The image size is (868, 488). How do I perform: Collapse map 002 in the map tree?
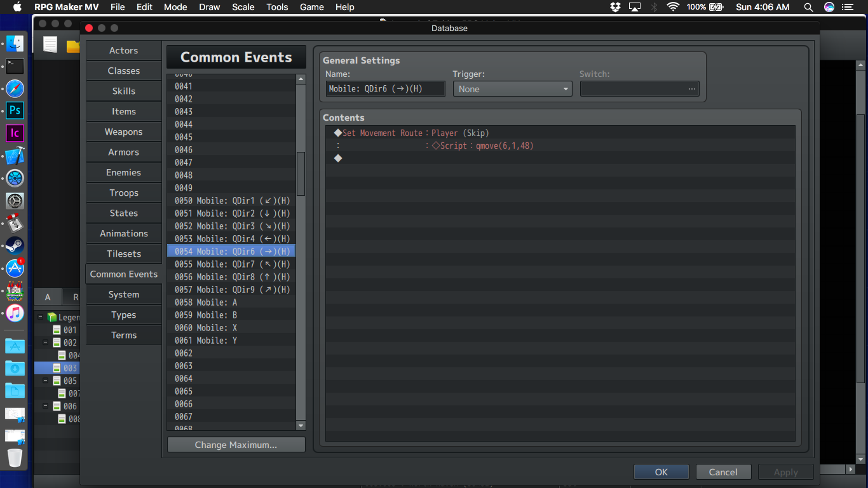tap(46, 342)
